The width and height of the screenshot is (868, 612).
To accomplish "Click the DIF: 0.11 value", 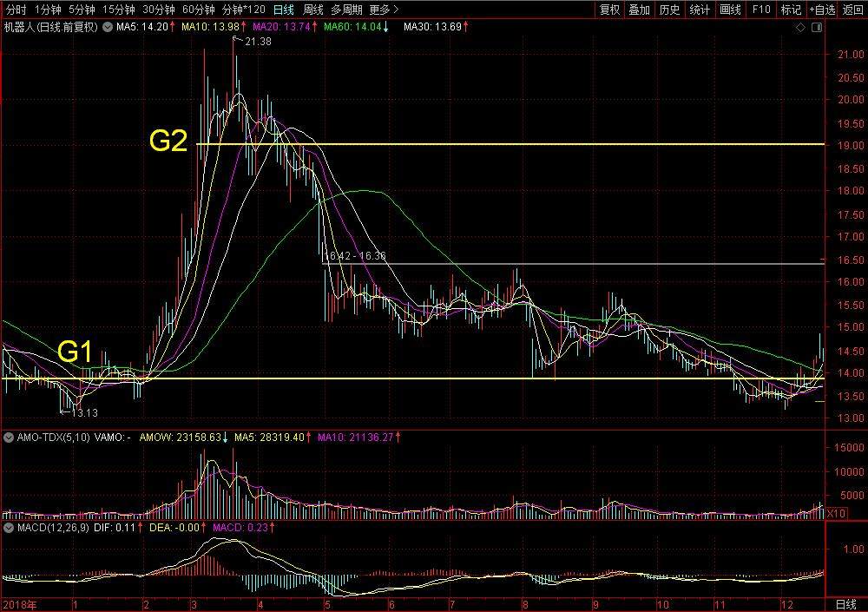I will [x=119, y=528].
